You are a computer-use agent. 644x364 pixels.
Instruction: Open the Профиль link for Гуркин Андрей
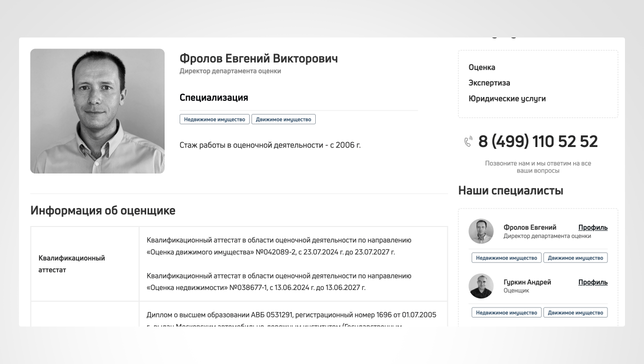coord(593,282)
